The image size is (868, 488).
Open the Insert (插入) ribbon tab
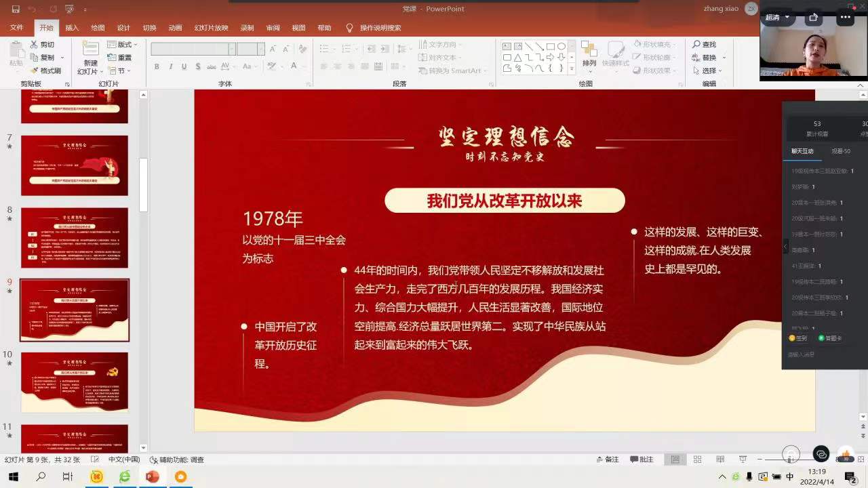click(72, 28)
